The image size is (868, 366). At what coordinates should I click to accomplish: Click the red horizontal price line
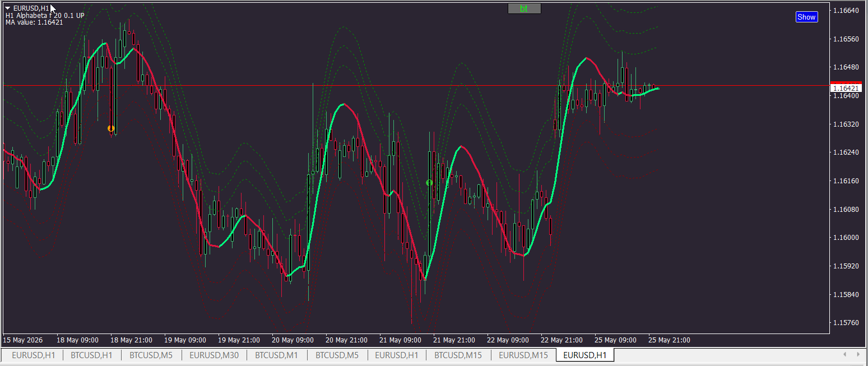click(x=415, y=86)
